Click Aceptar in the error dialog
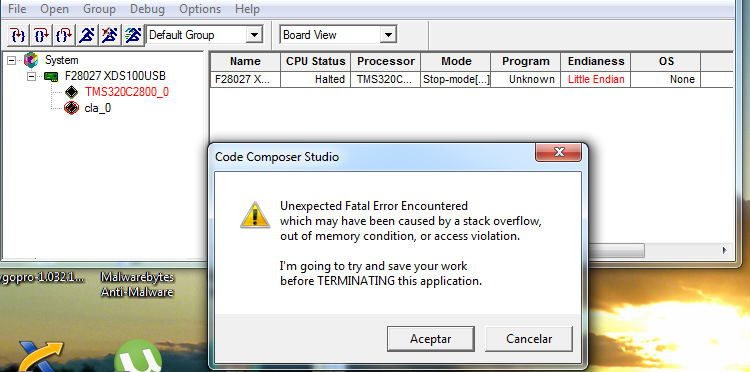The height and width of the screenshot is (372, 750). coord(430,339)
